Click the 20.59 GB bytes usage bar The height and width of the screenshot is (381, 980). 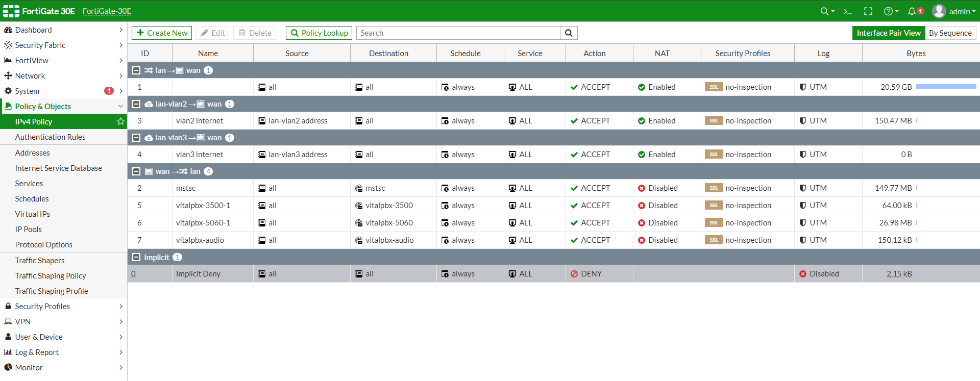[946, 87]
